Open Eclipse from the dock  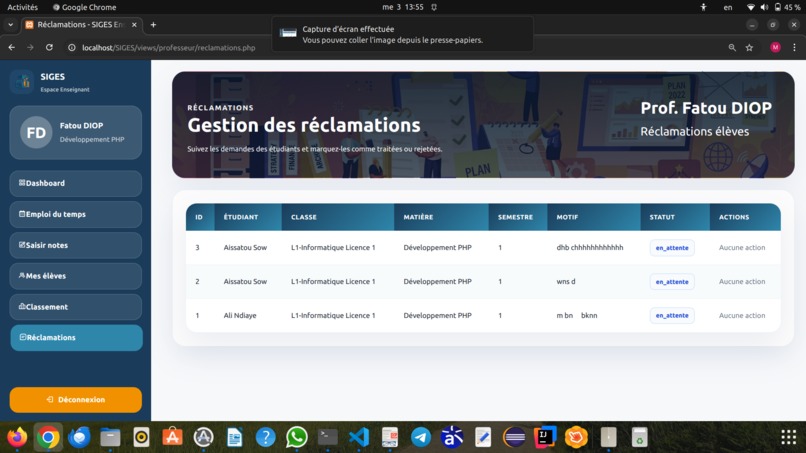pyautogui.click(x=514, y=437)
